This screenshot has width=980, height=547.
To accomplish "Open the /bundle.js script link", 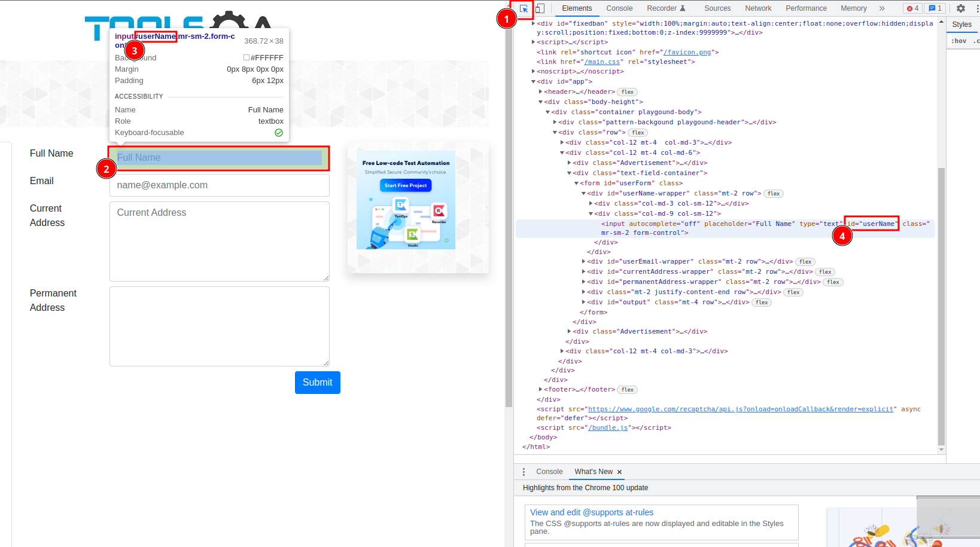I will pyautogui.click(x=608, y=427).
